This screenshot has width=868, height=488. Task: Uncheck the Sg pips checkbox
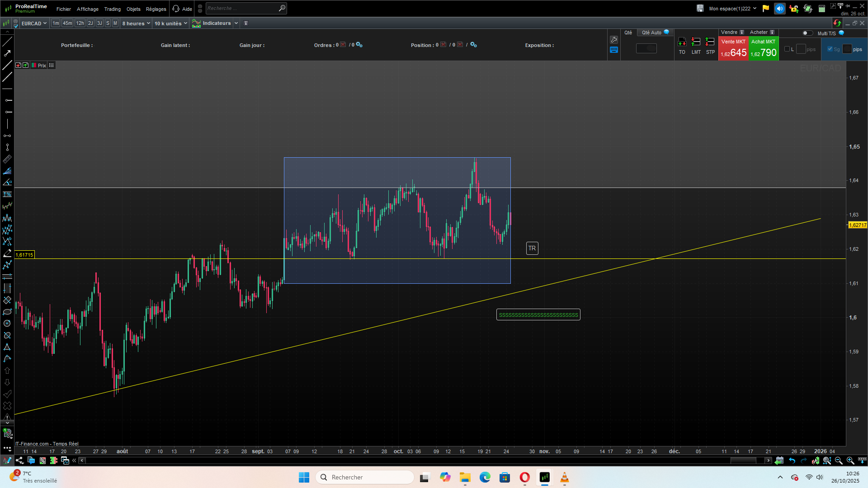(830, 49)
